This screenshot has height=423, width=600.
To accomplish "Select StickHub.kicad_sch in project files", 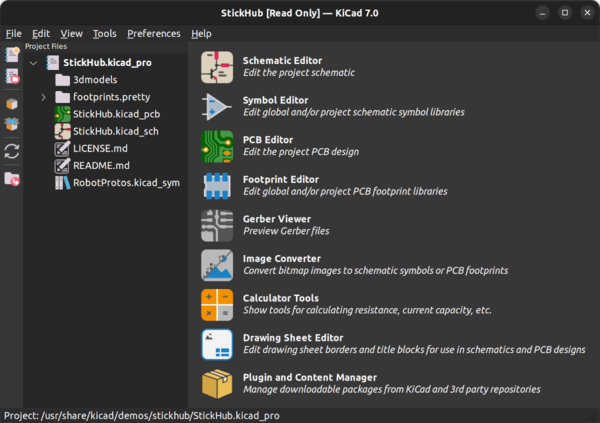I will [x=116, y=131].
